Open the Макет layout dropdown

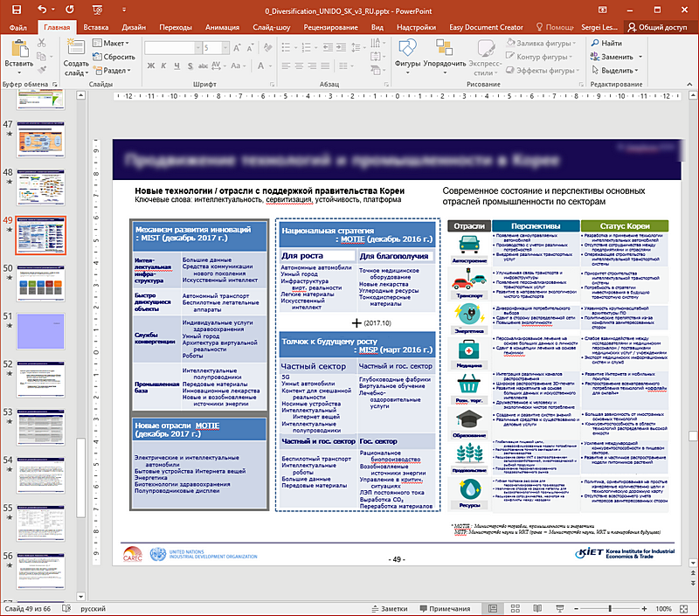tap(111, 43)
